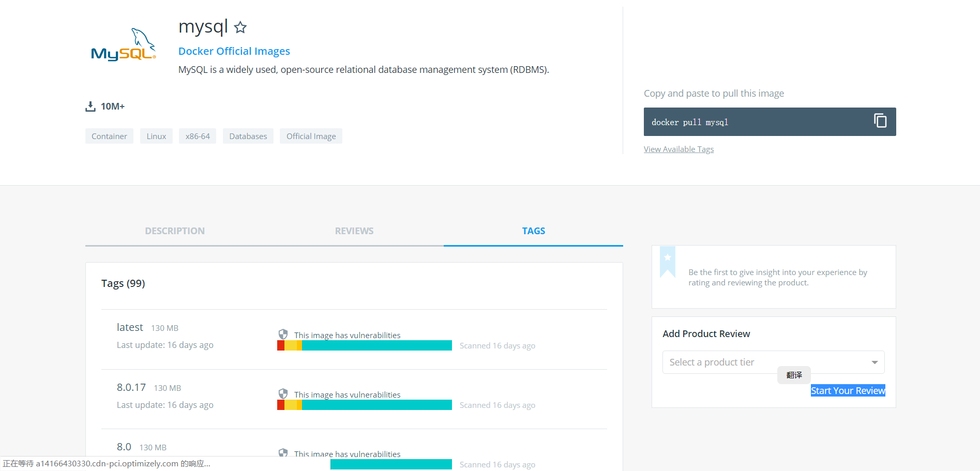Click the Databases category tag
This screenshot has width=980, height=471.
pos(248,136)
